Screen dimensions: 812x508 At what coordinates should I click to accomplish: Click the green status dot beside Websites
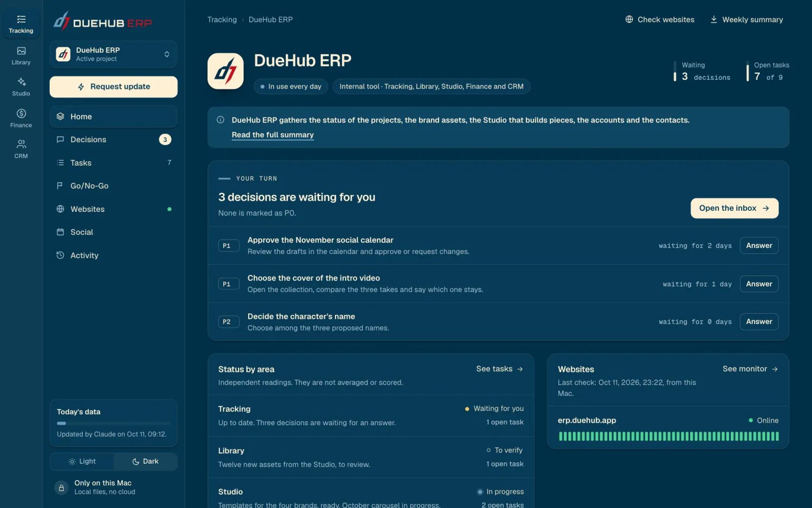[x=170, y=209]
